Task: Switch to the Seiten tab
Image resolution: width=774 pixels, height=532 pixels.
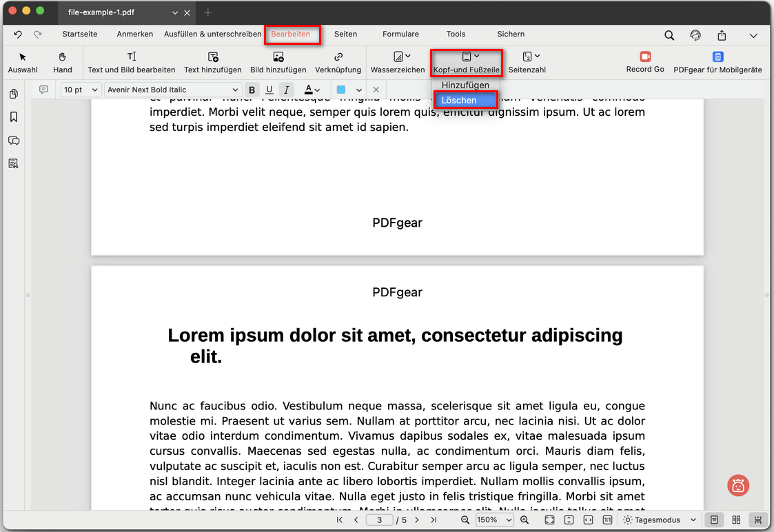Action: pos(345,34)
